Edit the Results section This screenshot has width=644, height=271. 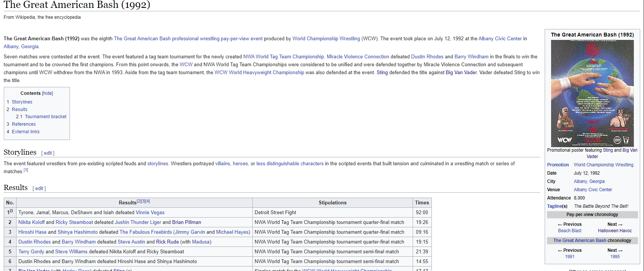pos(39,189)
